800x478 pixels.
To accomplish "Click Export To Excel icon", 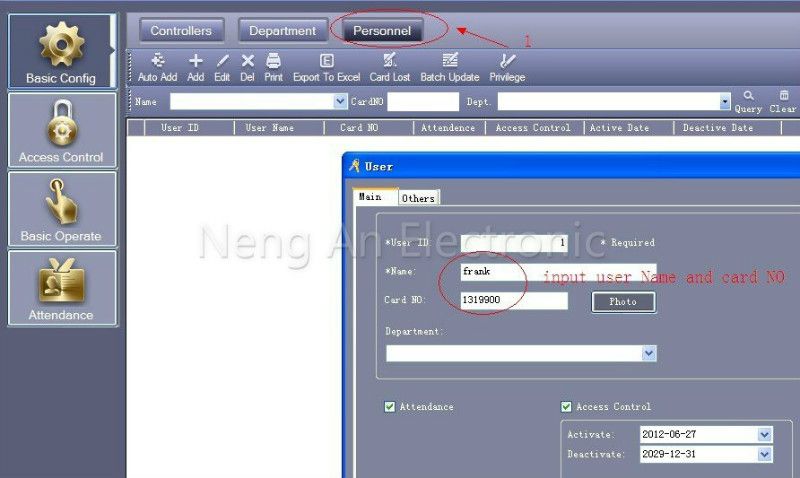I will [327, 61].
